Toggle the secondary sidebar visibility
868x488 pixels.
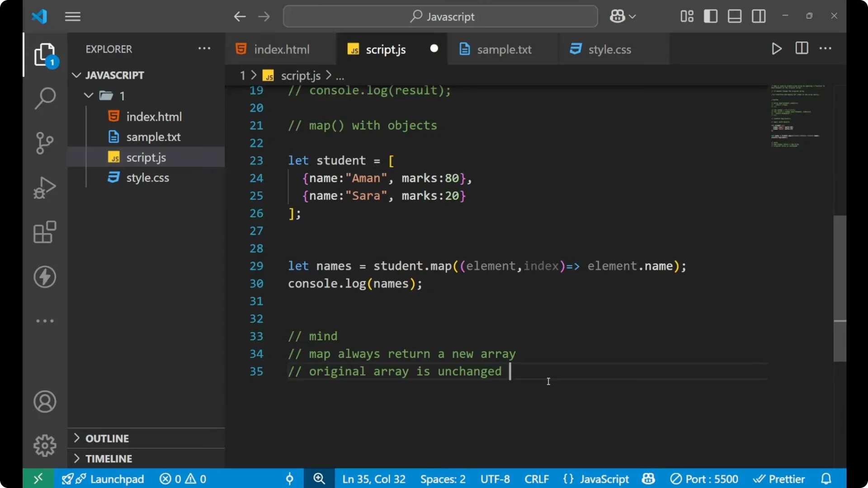759,16
